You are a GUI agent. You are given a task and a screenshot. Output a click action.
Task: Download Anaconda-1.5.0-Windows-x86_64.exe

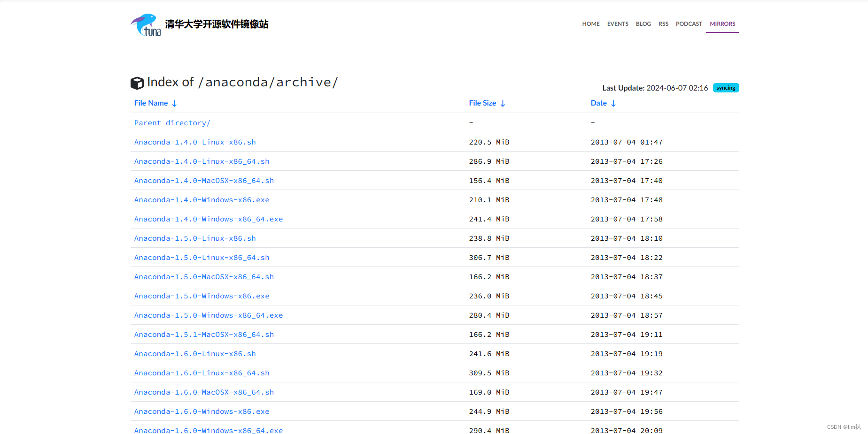pos(209,315)
